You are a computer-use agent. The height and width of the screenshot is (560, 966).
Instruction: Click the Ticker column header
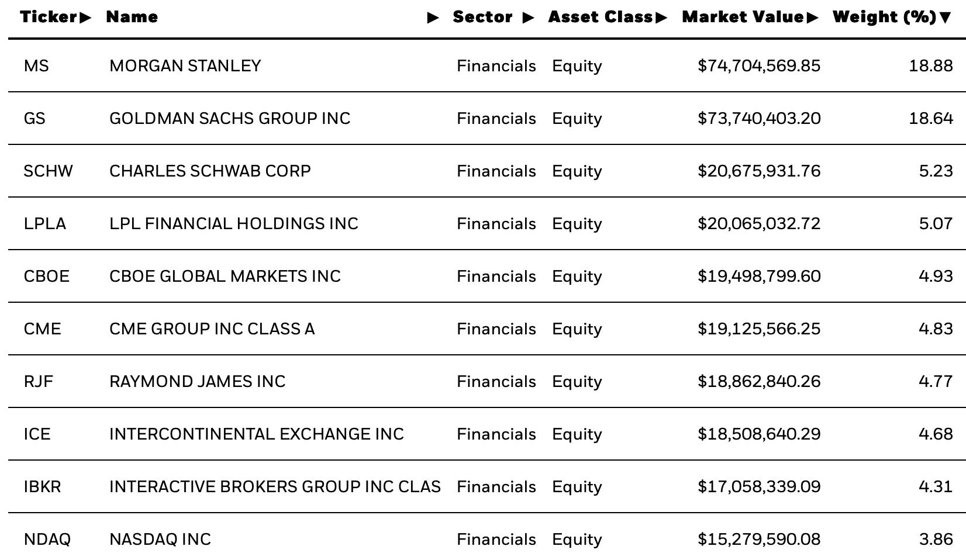pos(49,17)
